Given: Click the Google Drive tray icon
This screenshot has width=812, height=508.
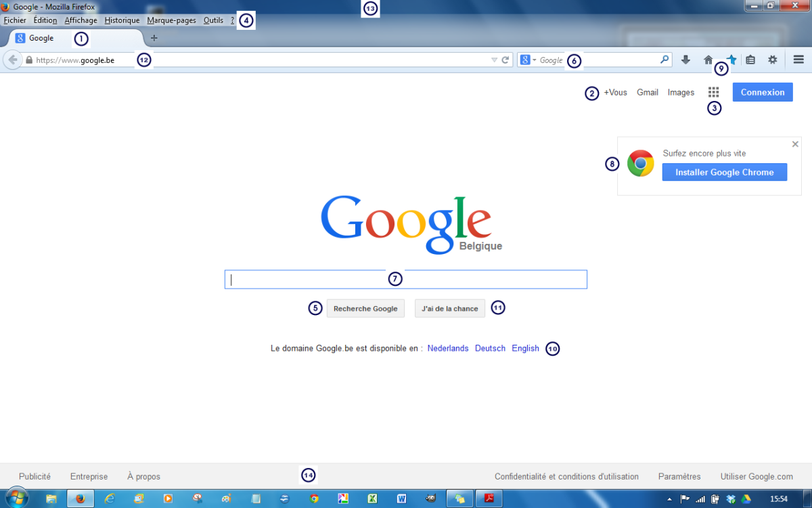Looking at the screenshot, I should click(x=746, y=499).
